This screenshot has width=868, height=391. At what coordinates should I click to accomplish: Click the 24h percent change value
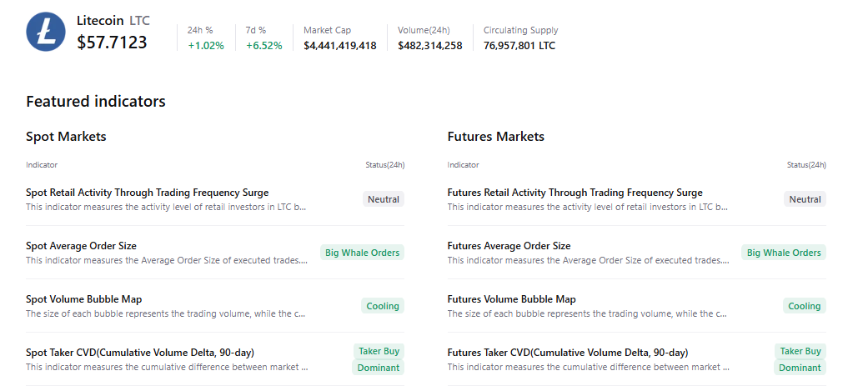206,46
